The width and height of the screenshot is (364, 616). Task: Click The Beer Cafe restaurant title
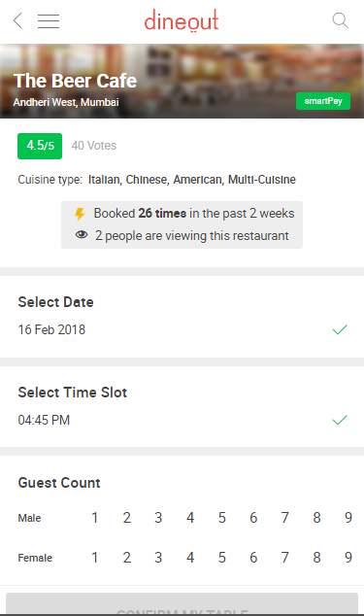(75, 81)
